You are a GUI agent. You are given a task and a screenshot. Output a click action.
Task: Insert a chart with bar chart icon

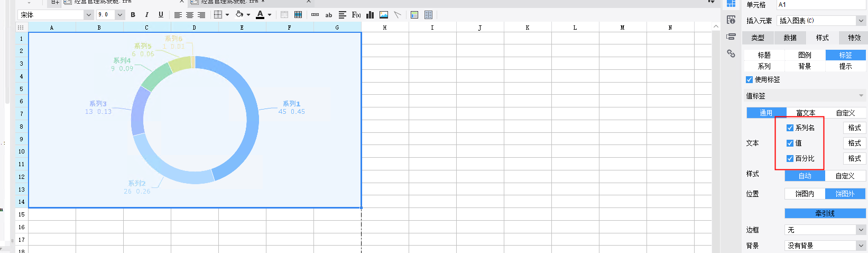[x=370, y=15]
